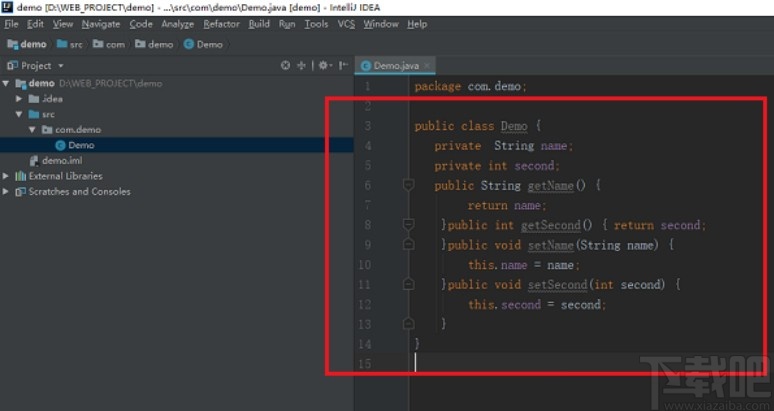Collapse the demo project root node
Viewport: 774px width, 411px height.
point(6,83)
